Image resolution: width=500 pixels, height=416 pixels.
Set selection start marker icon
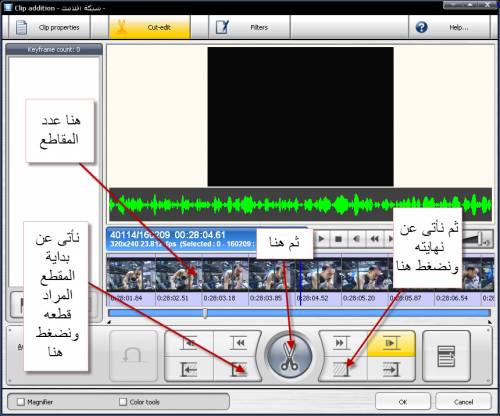coord(239,369)
